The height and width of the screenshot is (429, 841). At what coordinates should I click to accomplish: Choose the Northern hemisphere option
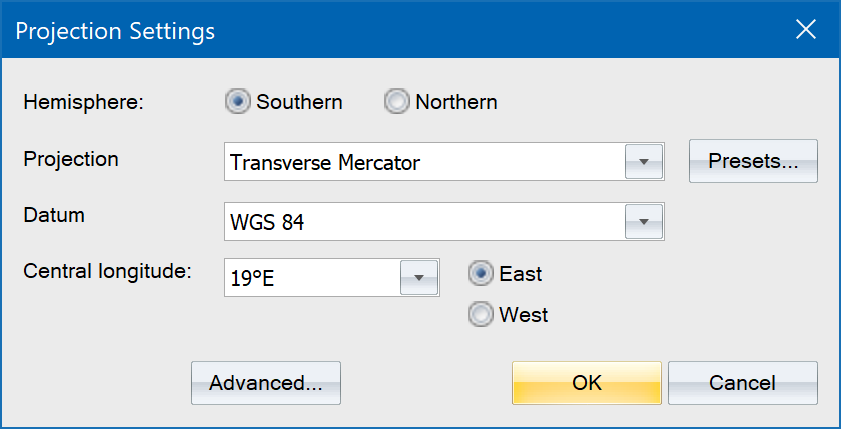pyautogui.click(x=398, y=102)
